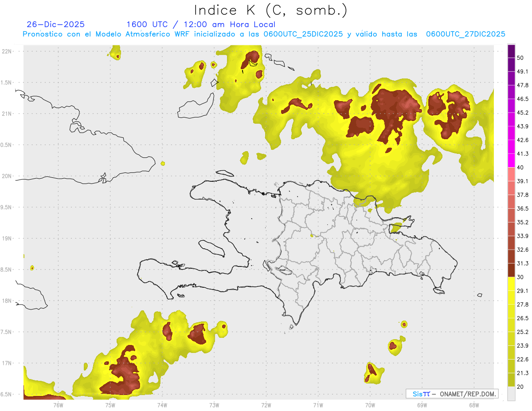Click the legend value 50
This screenshot has width=532, height=411.
(x=520, y=58)
